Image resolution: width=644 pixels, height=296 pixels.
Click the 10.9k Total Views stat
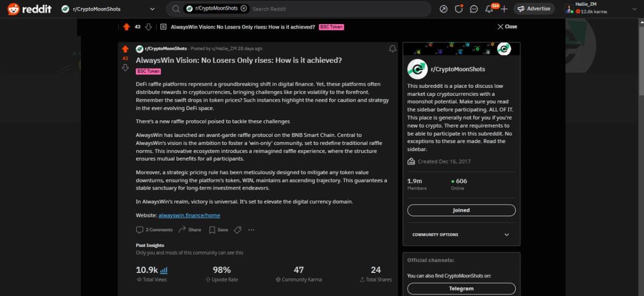tap(151, 274)
